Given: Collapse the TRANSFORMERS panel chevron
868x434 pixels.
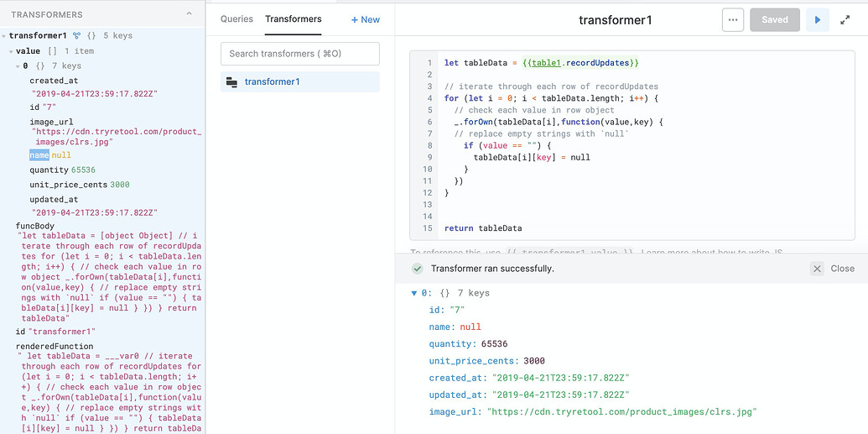Looking at the screenshot, I should tap(189, 14).
